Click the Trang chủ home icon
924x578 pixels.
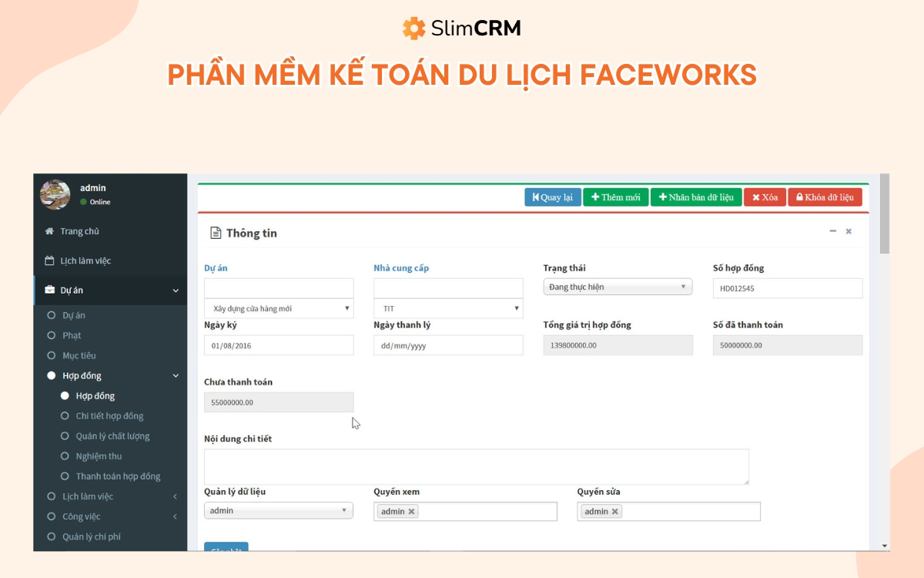(x=49, y=231)
